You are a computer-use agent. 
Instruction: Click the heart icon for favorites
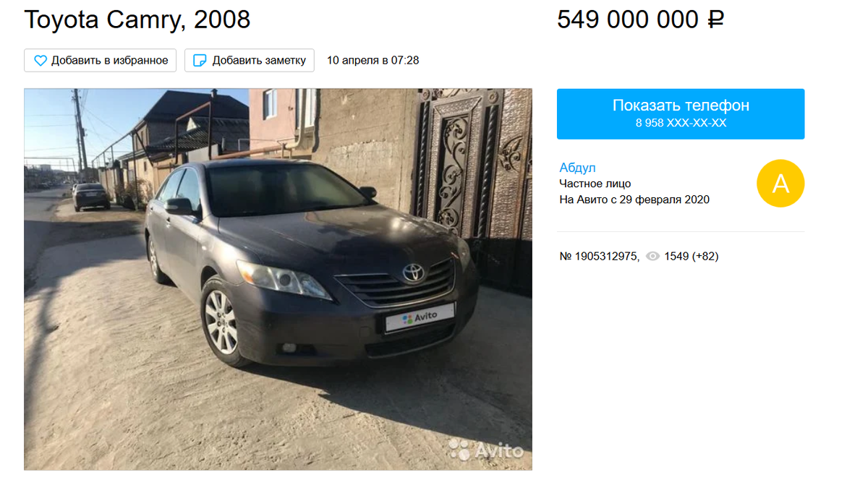(41, 61)
